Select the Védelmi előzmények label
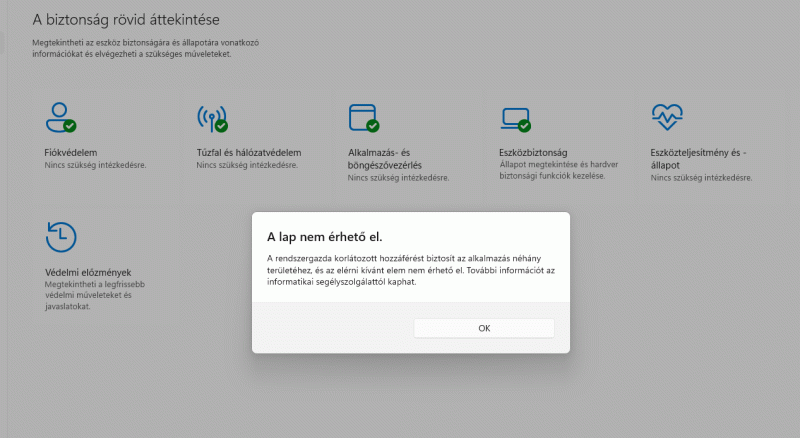Viewport: 800px width, 438px height. [x=88, y=273]
